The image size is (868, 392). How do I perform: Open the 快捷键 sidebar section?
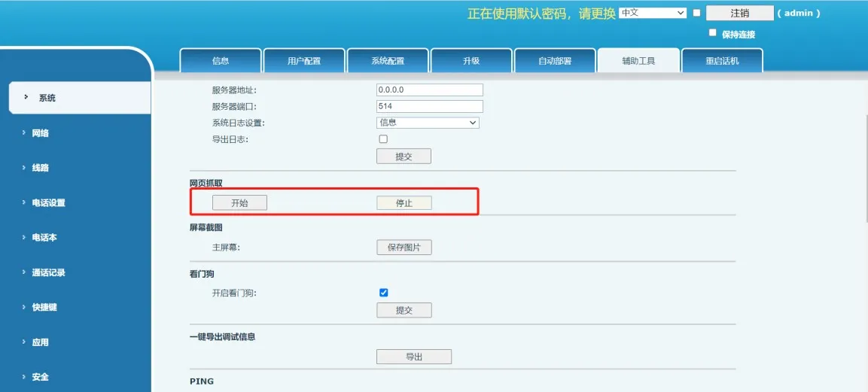[x=44, y=308]
